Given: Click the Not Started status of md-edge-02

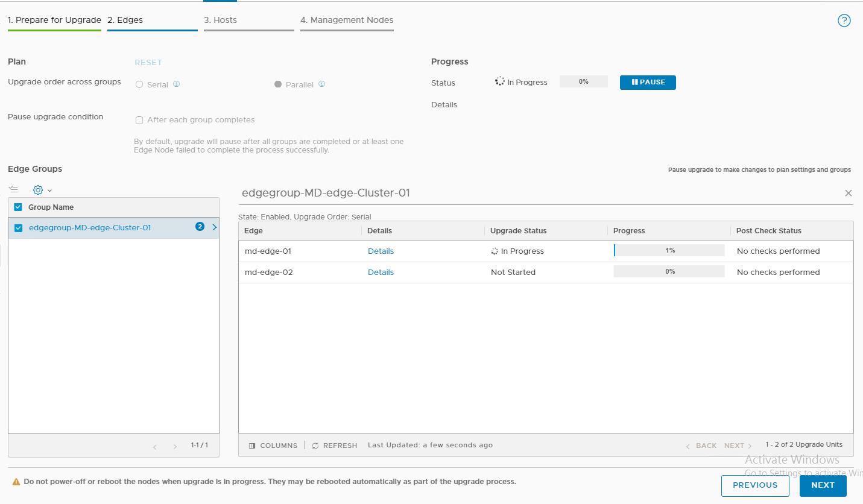Looking at the screenshot, I should coord(513,272).
